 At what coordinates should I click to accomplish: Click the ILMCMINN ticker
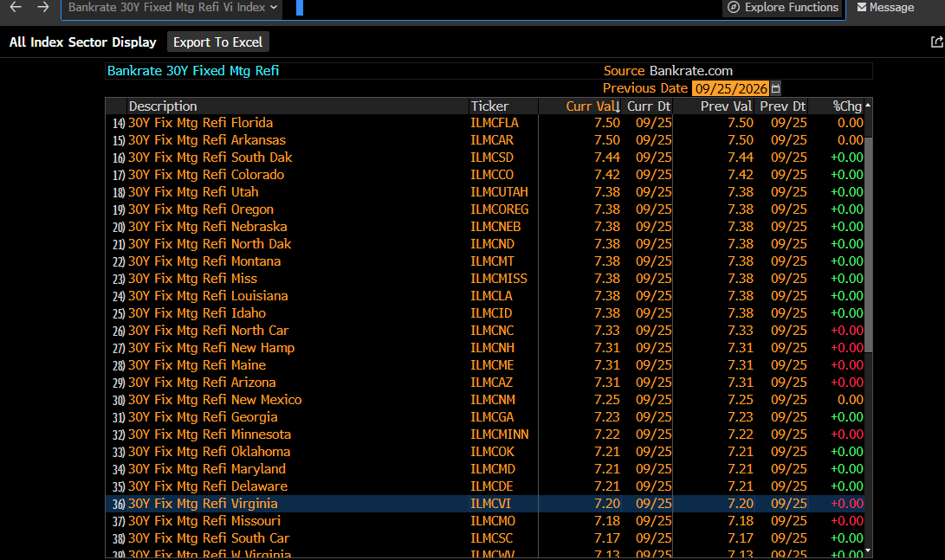pyautogui.click(x=500, y=434)
